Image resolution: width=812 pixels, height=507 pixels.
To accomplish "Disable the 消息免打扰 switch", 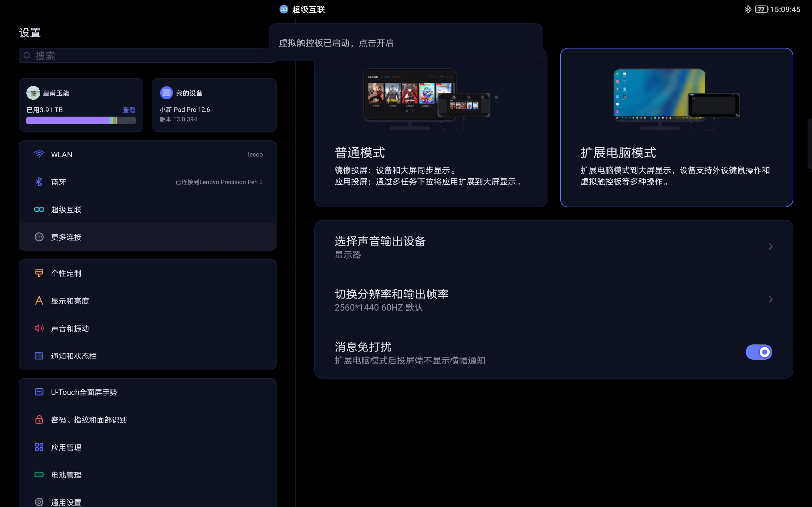I will (759, 352).
